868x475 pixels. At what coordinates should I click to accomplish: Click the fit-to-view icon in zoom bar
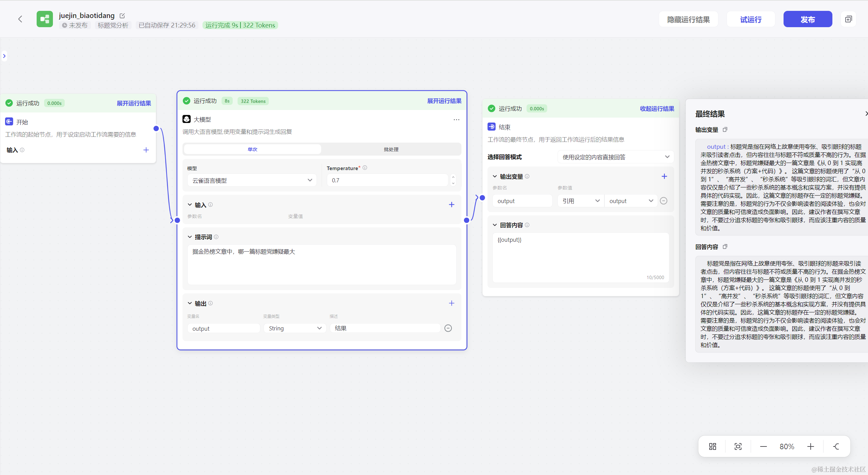point(738,446)
